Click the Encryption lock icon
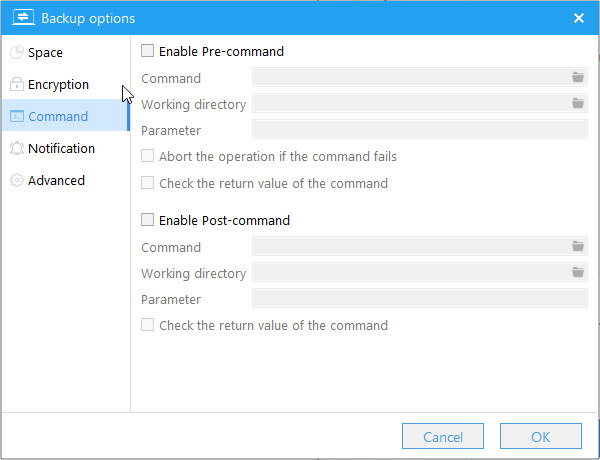 [16, 85]
